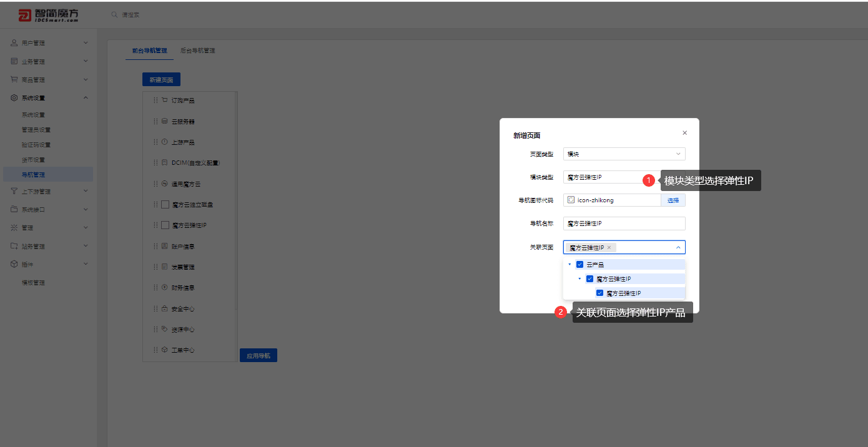Click the 插件 cube icon in sidebar
Screen dimensions: 868x447
[x=14, y=264]
